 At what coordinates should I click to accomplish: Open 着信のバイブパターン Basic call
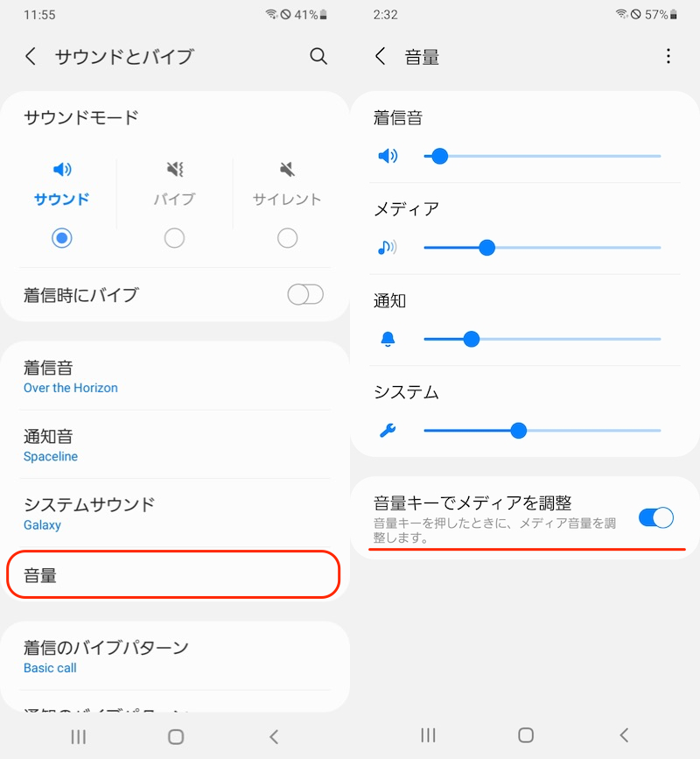tap(175, 657)
